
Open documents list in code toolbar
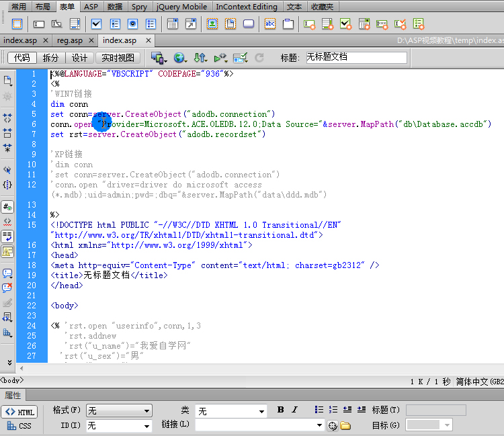coord(7,81)
